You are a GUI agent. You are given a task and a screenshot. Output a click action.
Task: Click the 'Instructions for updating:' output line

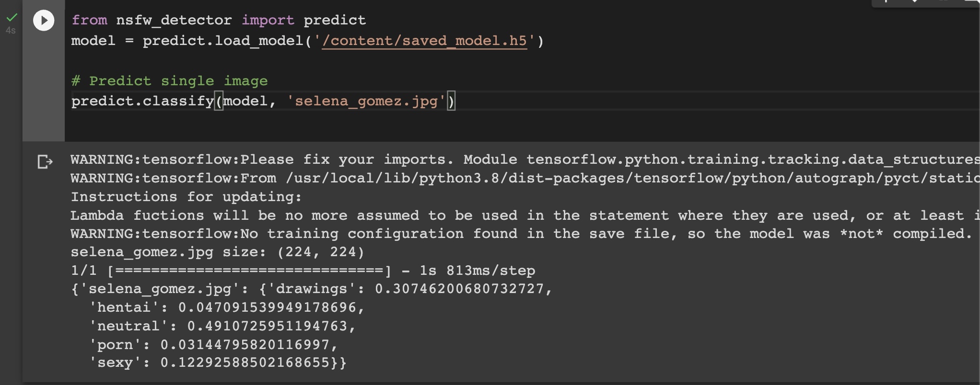(186, 197)
